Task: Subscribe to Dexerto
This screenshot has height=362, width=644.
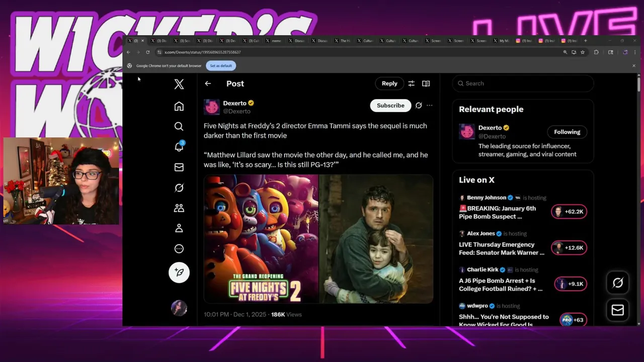Action: point(390,106)
